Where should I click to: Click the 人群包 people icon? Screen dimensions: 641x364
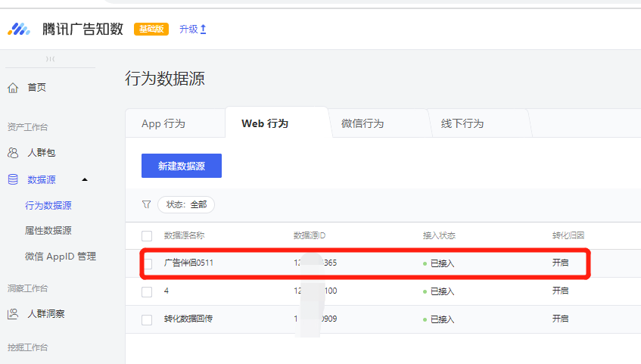click(x=13, y=153)
